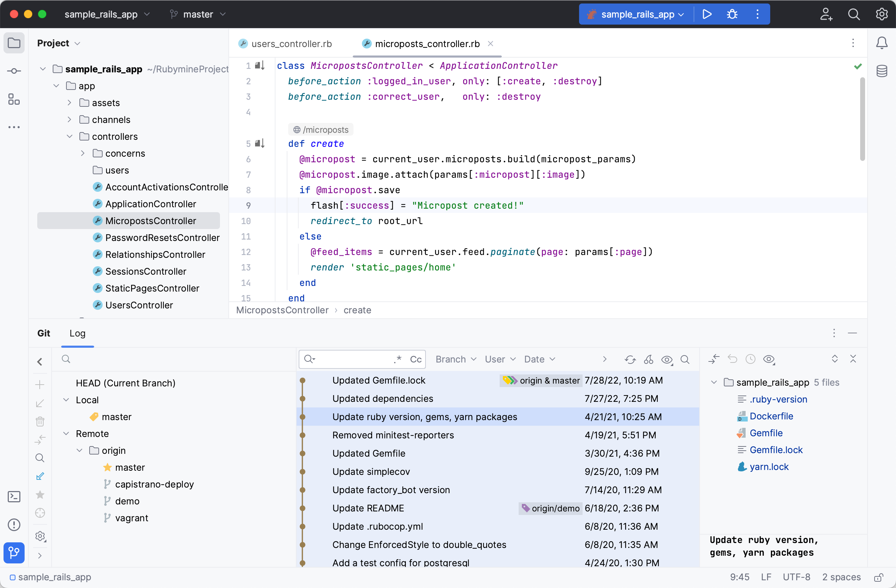
Task: Open IDE Settings via the gear icon
Action: click(882, 14)
